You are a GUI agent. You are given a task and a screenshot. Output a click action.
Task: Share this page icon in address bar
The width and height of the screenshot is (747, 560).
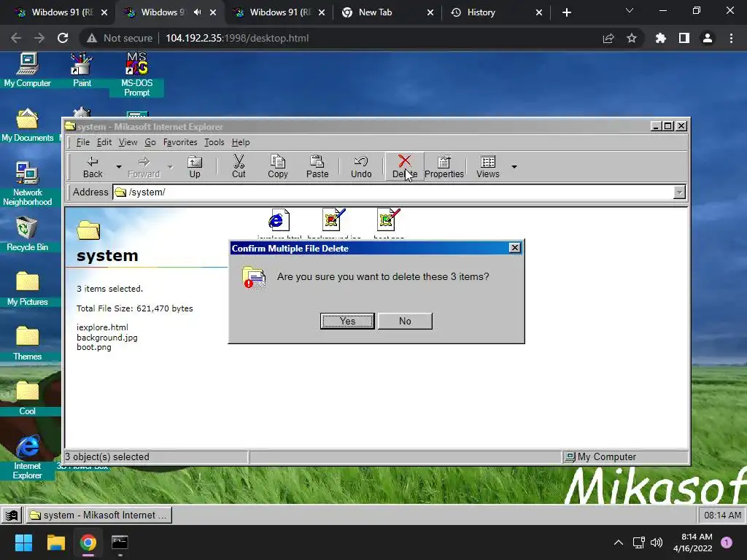pos(608,38)
